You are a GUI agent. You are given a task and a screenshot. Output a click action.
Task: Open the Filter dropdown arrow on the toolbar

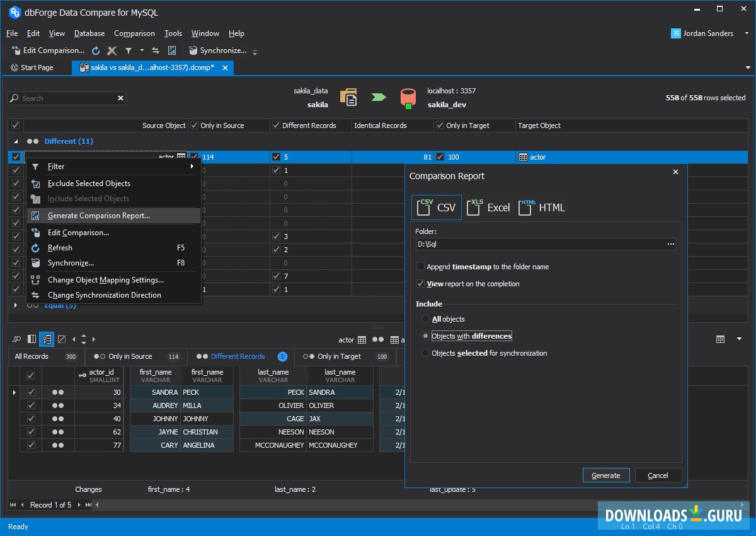click(x=141, y=50)
